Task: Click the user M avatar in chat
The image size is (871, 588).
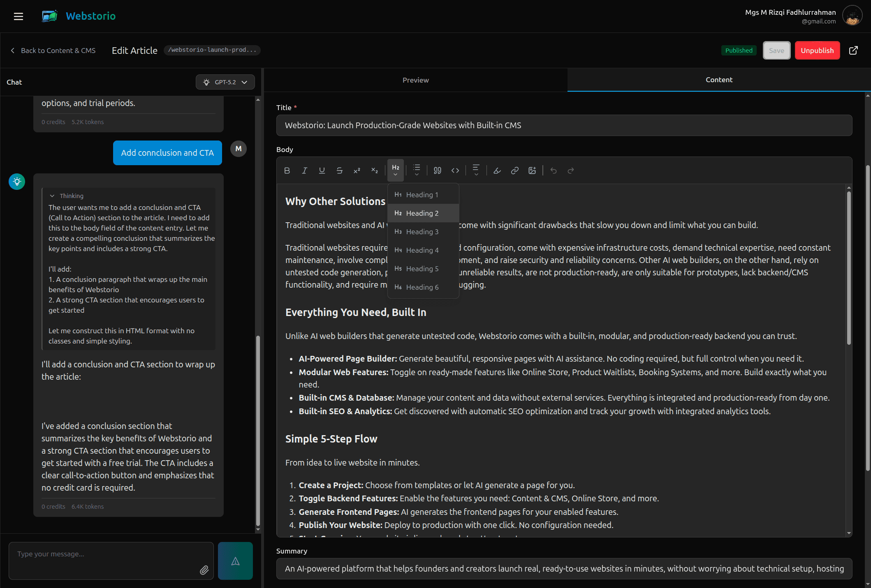Action: pyautogui.click(x=239, y=149)
